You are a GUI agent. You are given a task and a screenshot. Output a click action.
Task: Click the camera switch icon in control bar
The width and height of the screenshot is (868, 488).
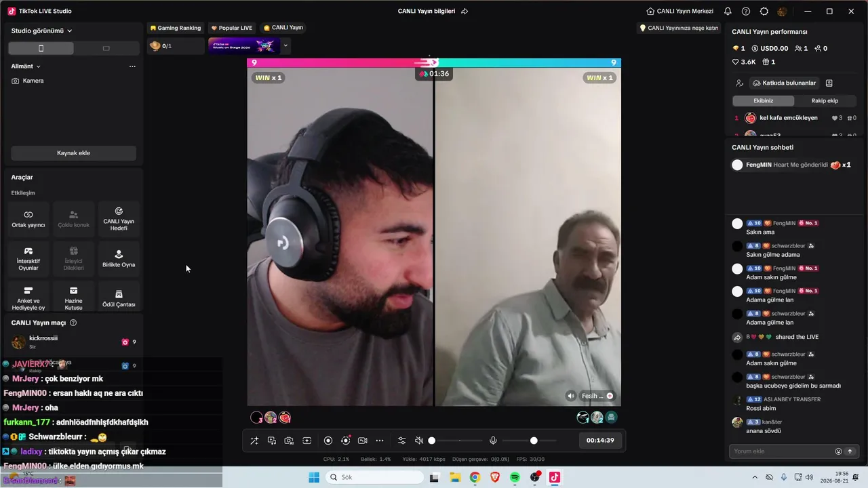pos(363,441)
